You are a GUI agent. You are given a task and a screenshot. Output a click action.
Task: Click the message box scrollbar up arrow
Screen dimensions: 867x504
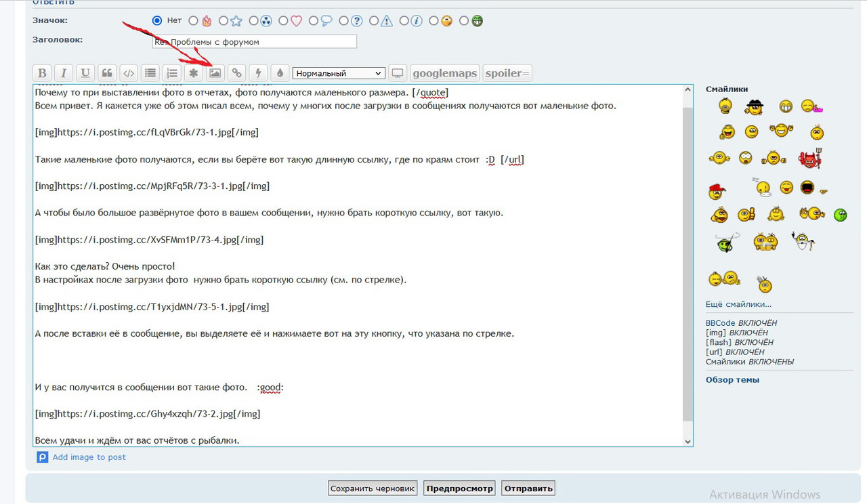point(688,90)
